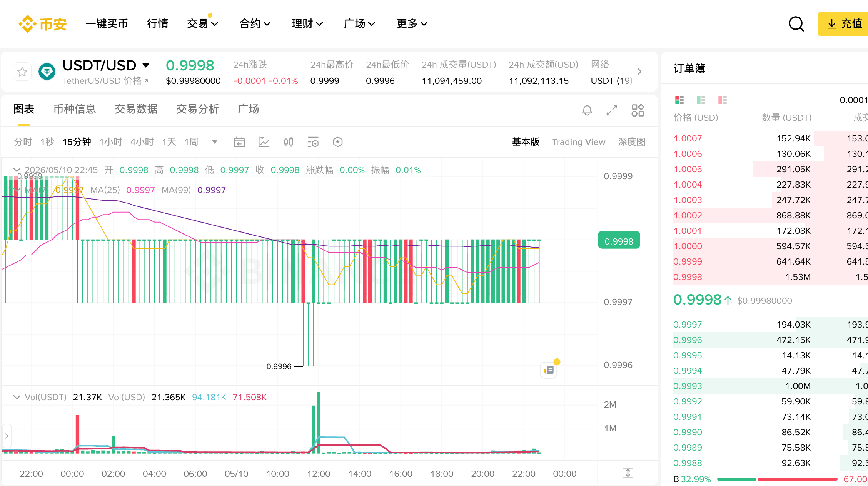Switch to the 交易分析 tab
Image resolution: width=868 pixels, height=486 pixels.
coord(197,109)
